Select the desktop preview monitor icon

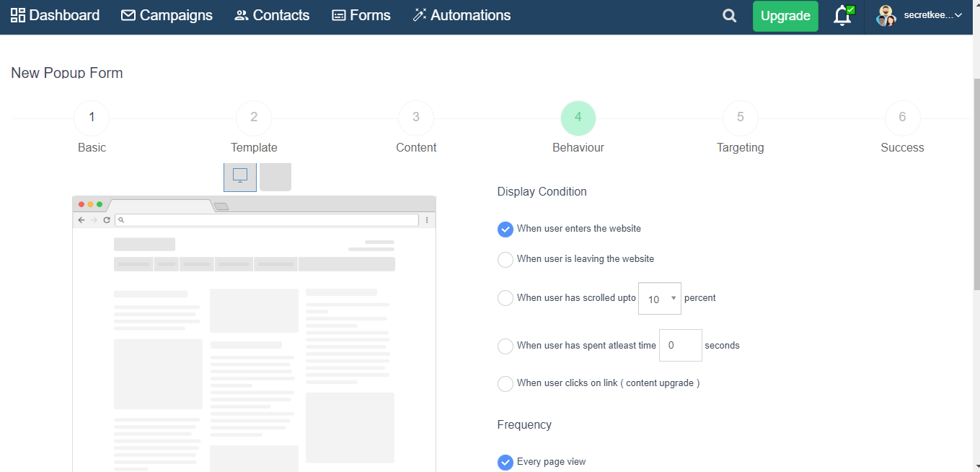pos(240,177)
